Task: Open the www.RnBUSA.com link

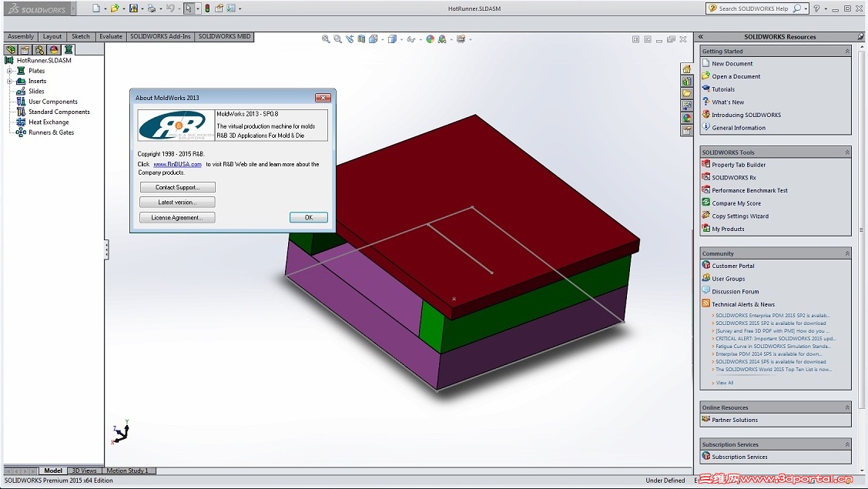Action: pyautogui.click(x=177, y=165)
